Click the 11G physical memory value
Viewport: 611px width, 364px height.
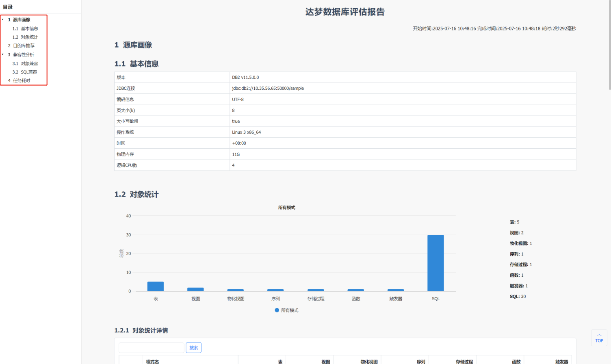click(x=236, y=154)
